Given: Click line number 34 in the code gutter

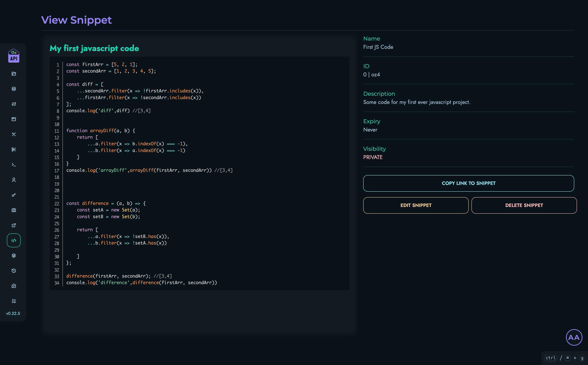Looking at the screenshot, I should click(x=57, y=283).
